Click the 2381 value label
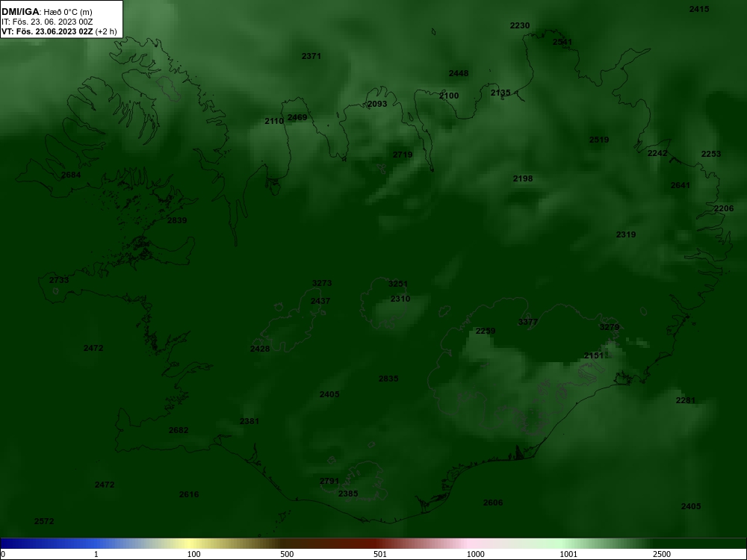Image resolution: width=747 pixels, height=560 pixels. tap(249, 421)
